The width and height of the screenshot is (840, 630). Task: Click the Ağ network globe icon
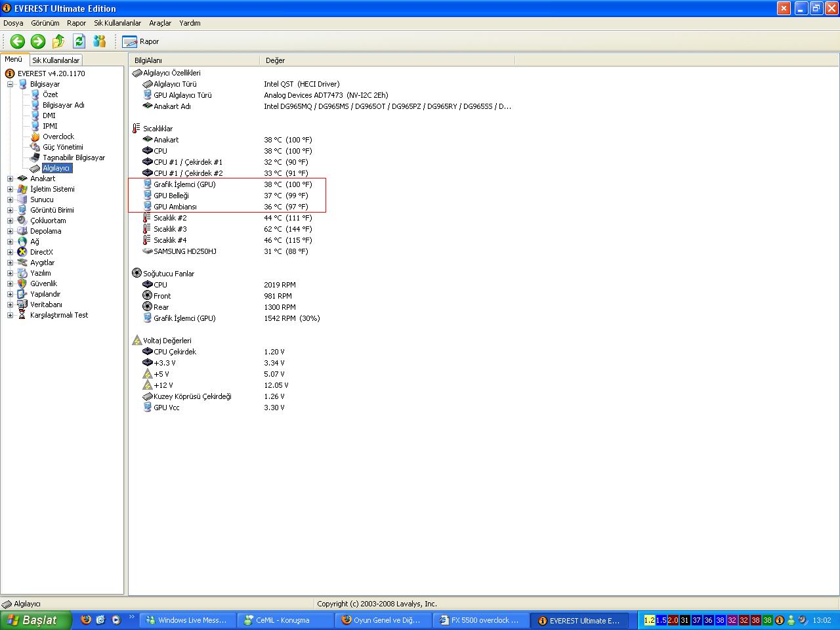click(x=22, y=241)
